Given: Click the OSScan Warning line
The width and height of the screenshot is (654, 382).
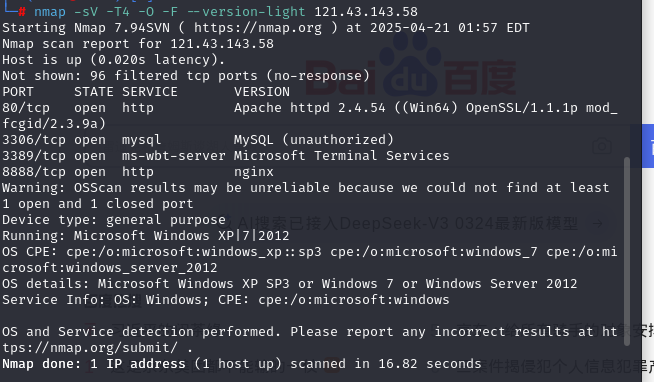Looking at the screenshot, I should 306,196.
